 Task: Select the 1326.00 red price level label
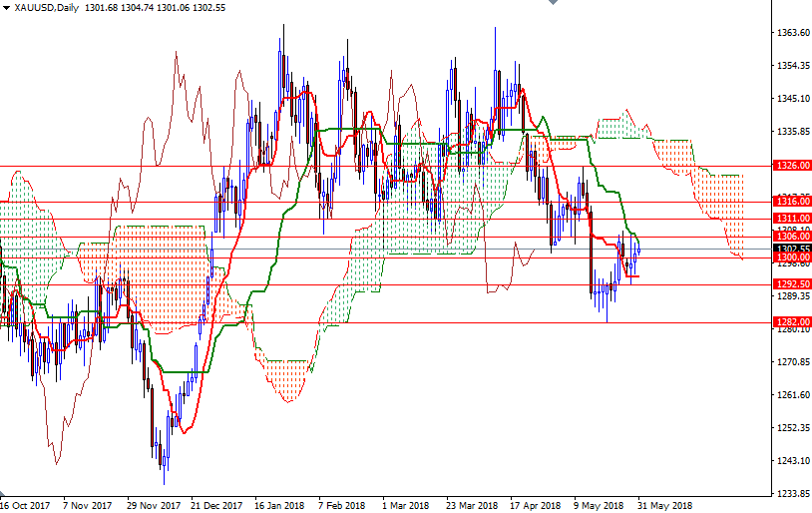791,166
